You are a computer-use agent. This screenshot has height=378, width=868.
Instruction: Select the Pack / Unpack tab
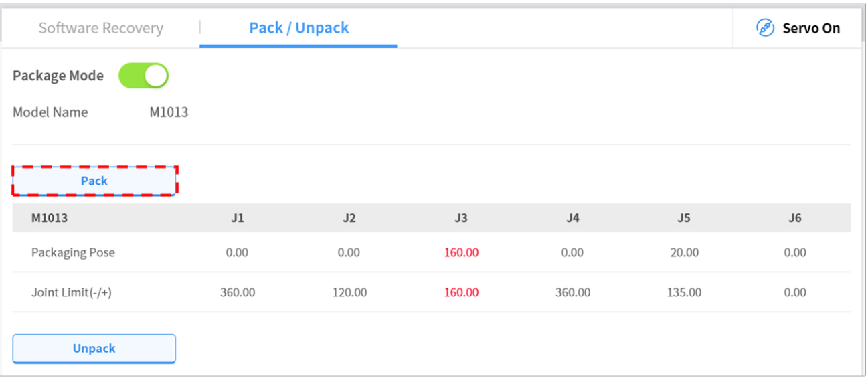[298, 28]
